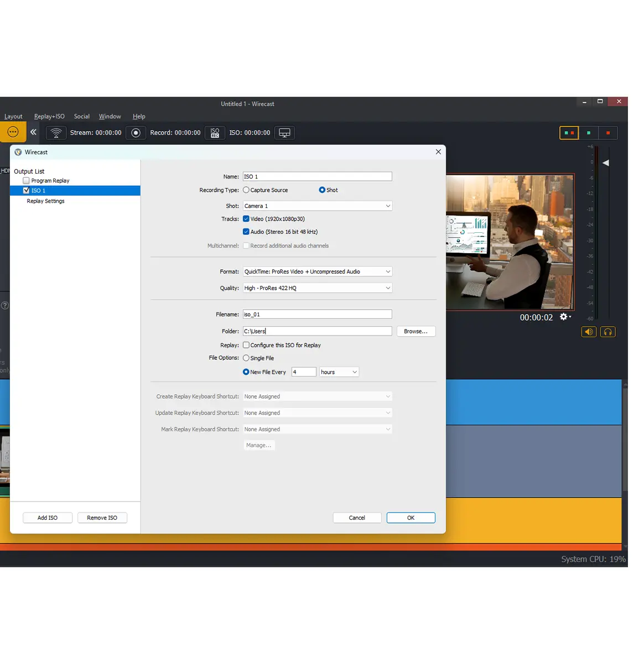Click the New File Every number field
644x664 pixels.
pyautogui.click(x=304, y=372)
